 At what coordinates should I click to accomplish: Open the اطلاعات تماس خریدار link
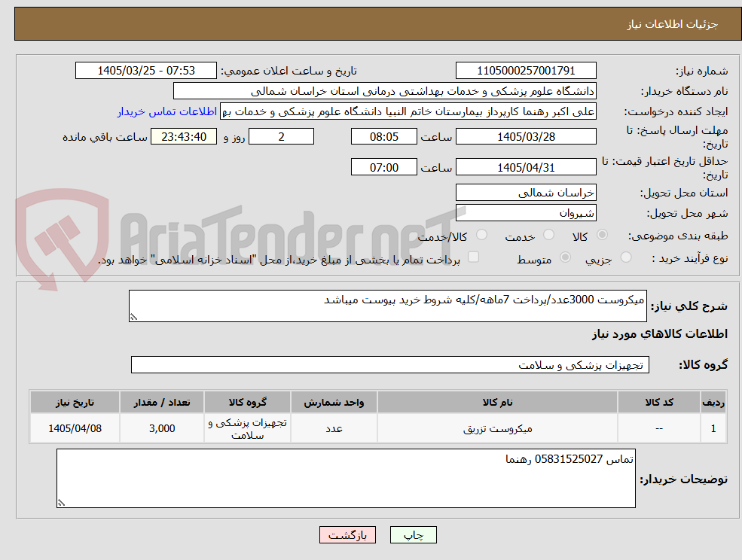pos(167,111)
